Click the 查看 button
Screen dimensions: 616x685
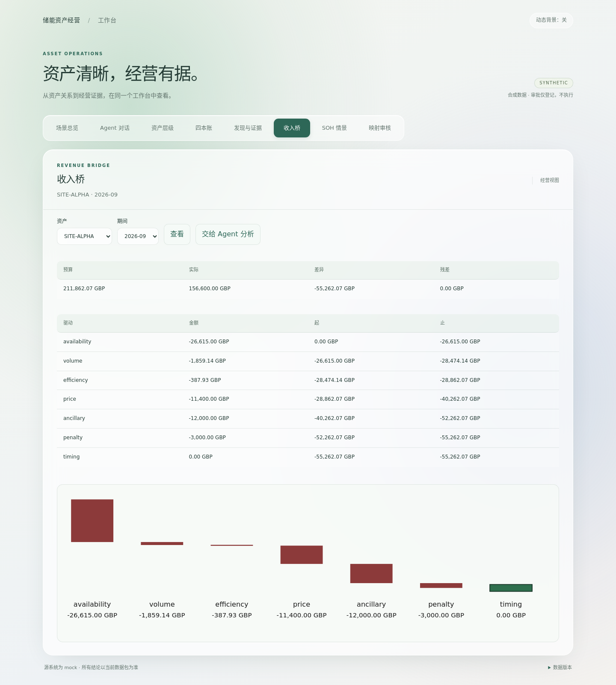pyautogui.click(x=177, y=234)
